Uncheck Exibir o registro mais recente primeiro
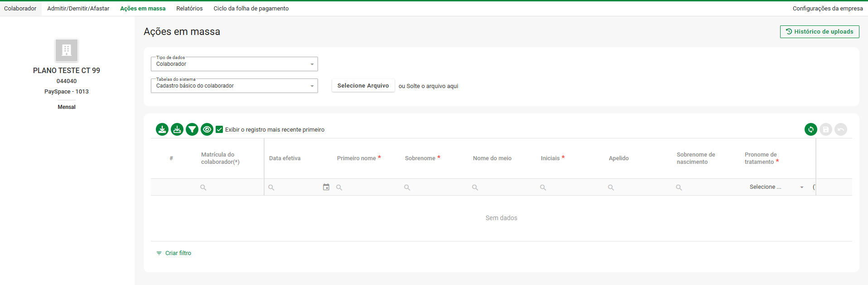 pos(219,129)
